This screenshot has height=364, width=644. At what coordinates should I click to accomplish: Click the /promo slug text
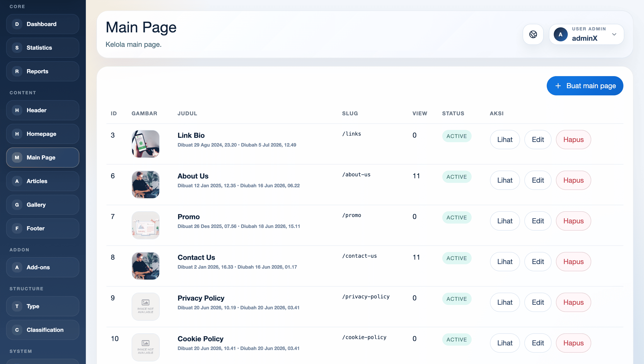(x=351, y=215)
